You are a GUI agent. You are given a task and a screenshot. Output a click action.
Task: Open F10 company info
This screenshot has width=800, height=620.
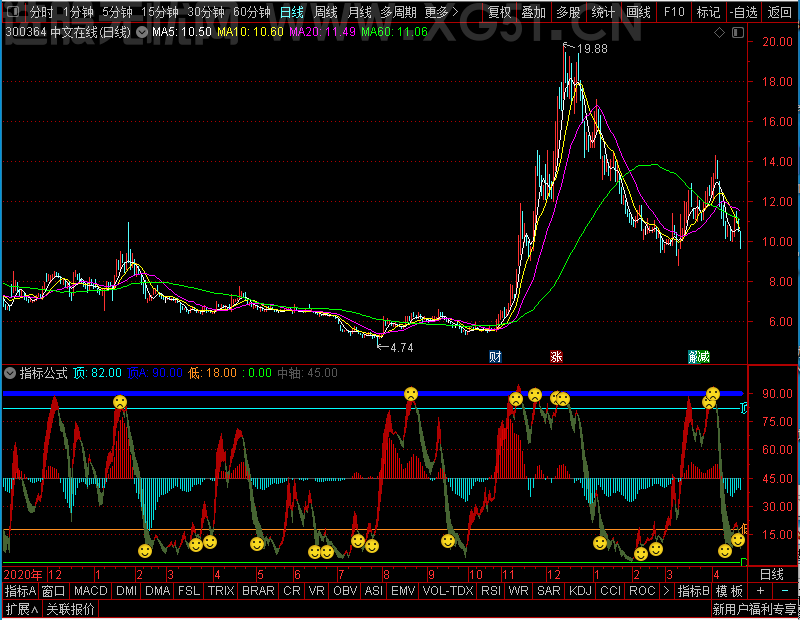674,12
